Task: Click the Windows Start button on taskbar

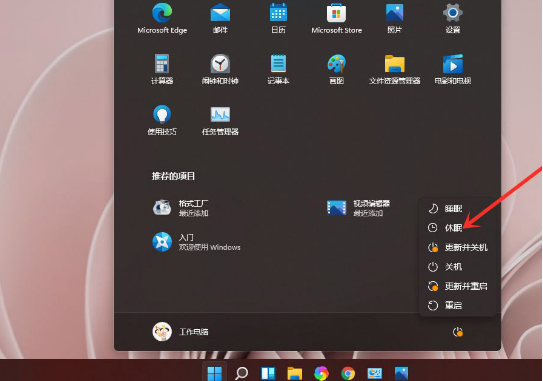Action: tap(214, 373)
